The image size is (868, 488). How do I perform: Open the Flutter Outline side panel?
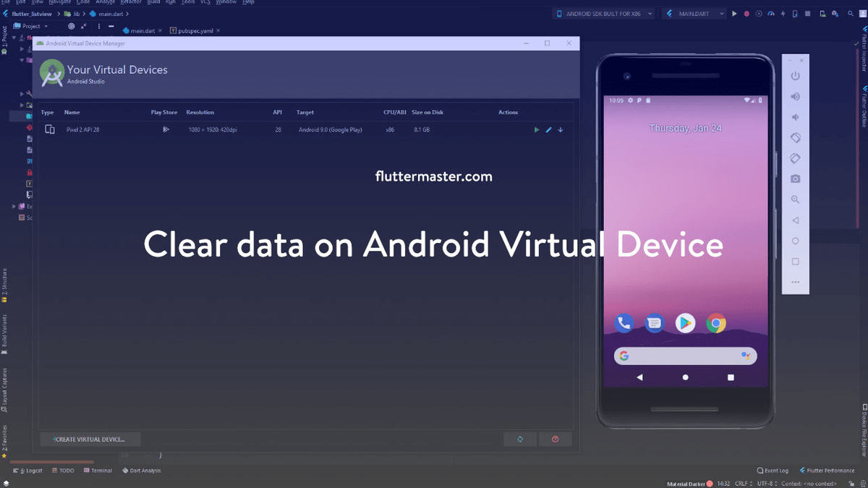coord(864,106)
